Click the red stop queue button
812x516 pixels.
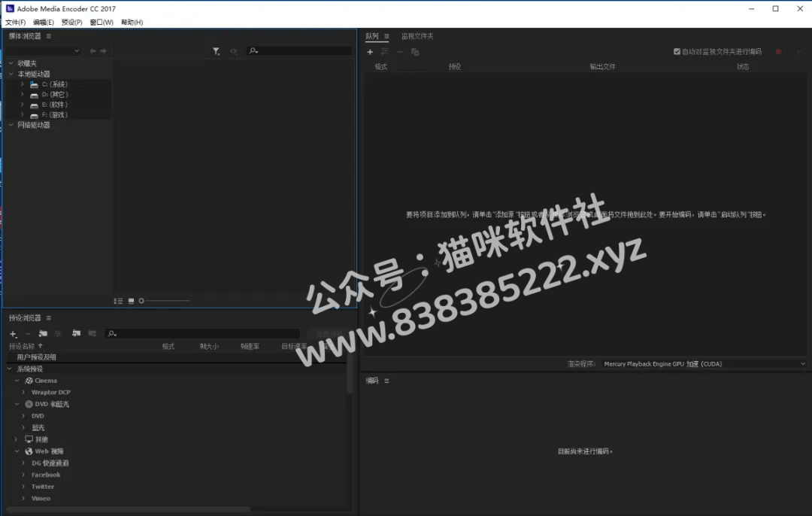(x=778, y=52)
